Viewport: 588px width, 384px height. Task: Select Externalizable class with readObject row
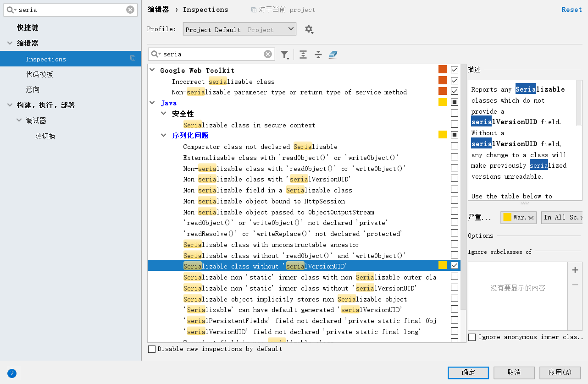coord(291,158)
